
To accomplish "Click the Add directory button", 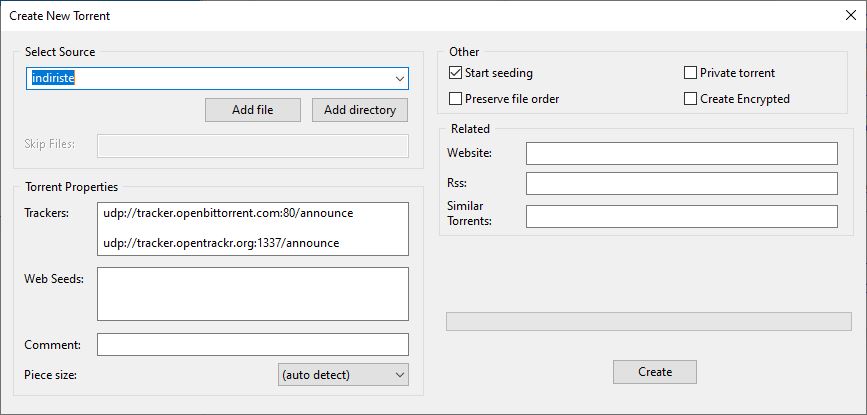I will click(360, 110).
